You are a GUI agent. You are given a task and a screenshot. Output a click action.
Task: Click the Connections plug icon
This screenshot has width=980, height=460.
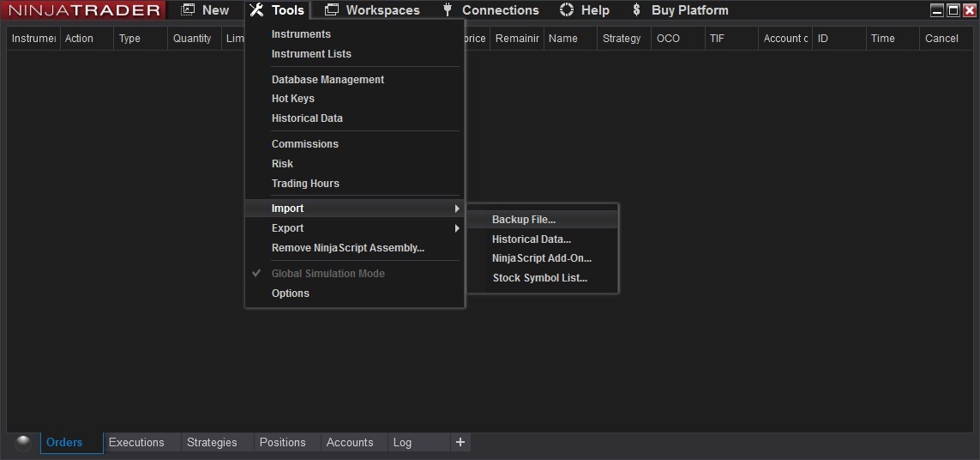448,10
